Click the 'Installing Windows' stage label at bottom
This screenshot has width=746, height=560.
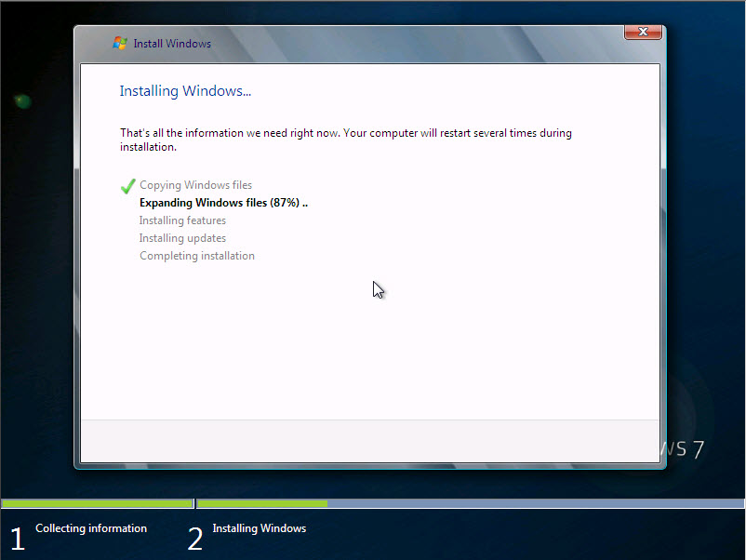pyautogui.click(x=260, y=528)
